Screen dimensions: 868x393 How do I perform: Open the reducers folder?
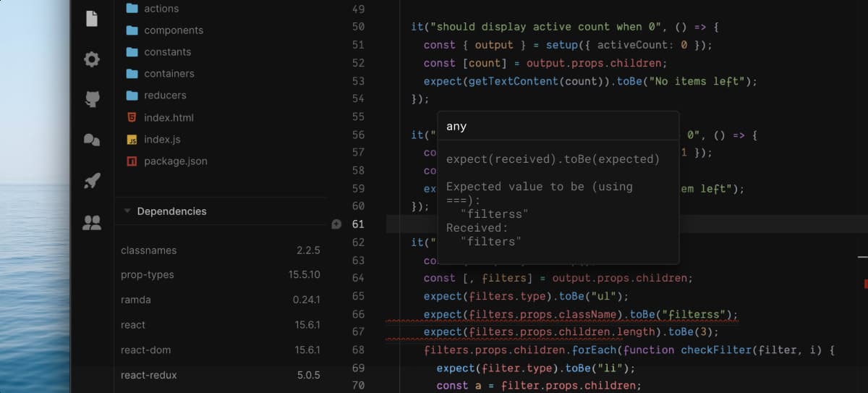tap(165, 96)
